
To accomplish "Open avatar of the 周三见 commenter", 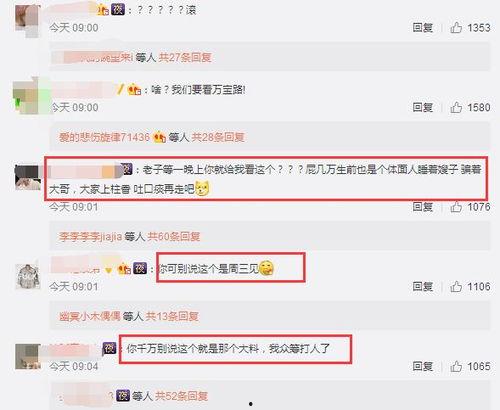I will (28, 276).
